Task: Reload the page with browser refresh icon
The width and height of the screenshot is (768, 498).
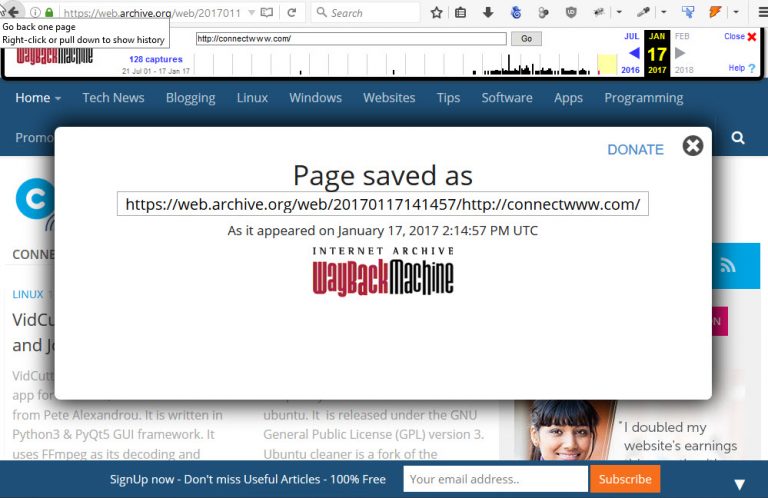Action: pyautogui.click(x=291, y=13)
